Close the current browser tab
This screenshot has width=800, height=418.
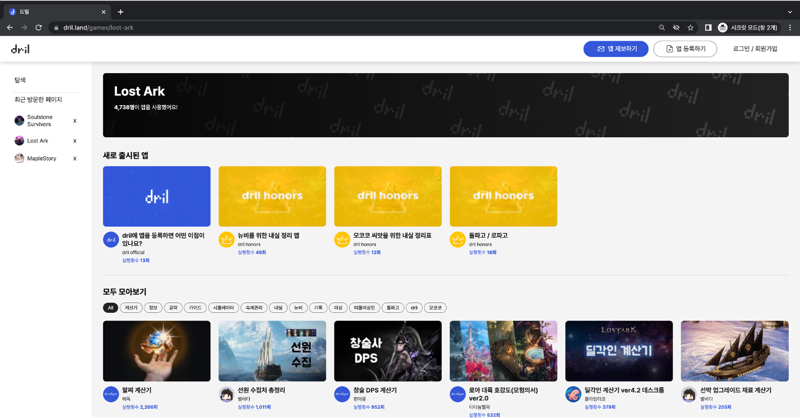[x=104, y=12]
